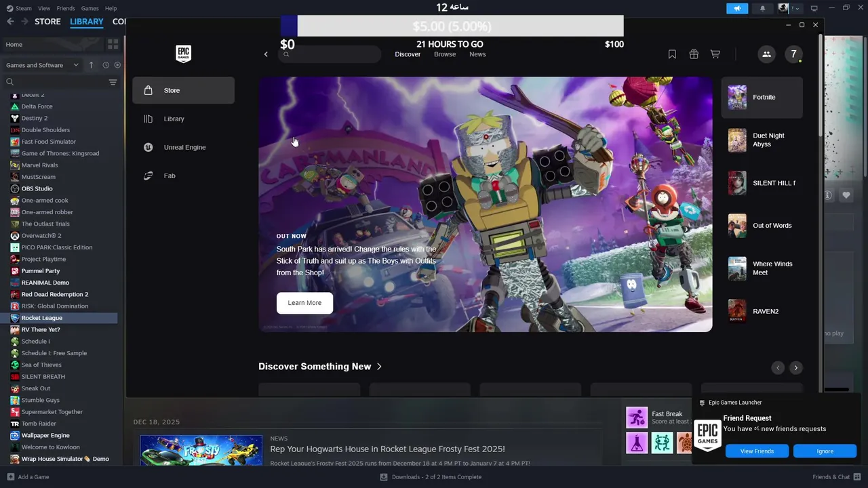
Task: Open Fab in Epic sidebar
Action: (x=183, y=176)
